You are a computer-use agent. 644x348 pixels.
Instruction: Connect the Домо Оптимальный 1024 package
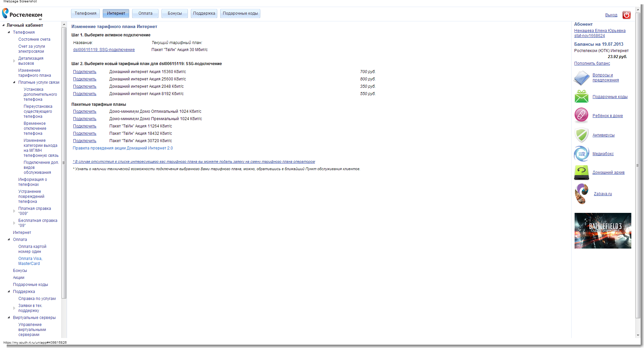click(x=85, y=111)
